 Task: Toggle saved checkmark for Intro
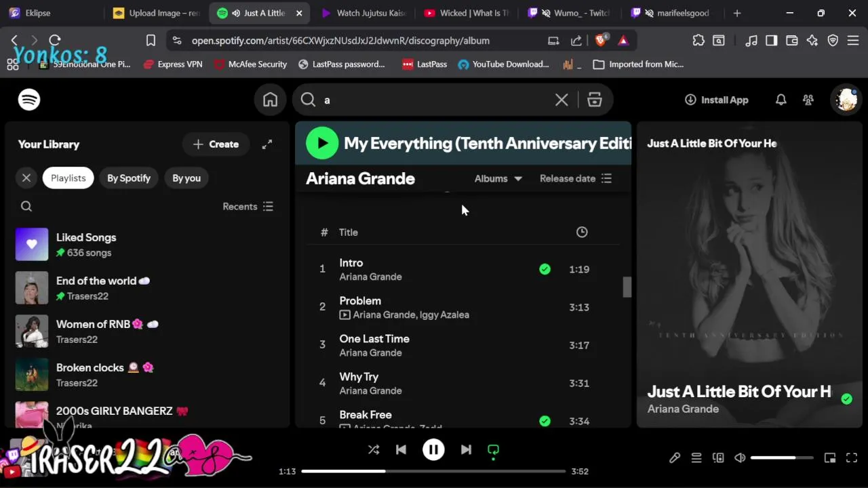point(545,269)
